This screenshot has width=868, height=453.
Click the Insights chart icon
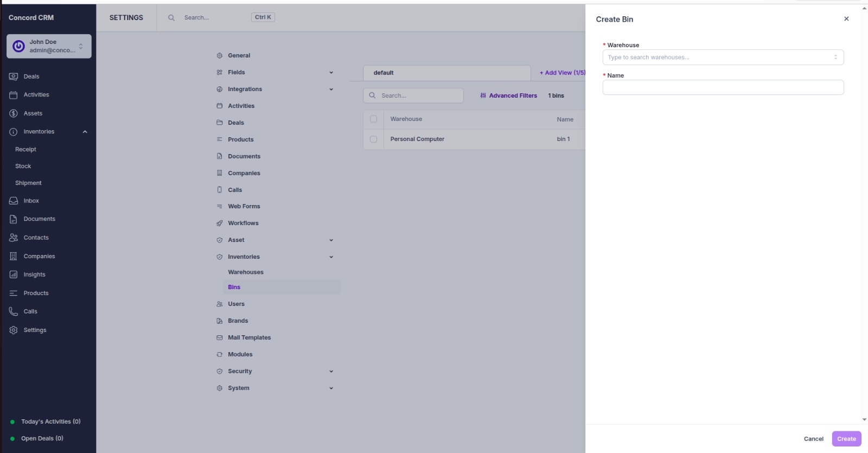pyautogui.click(x=14, y=275)
